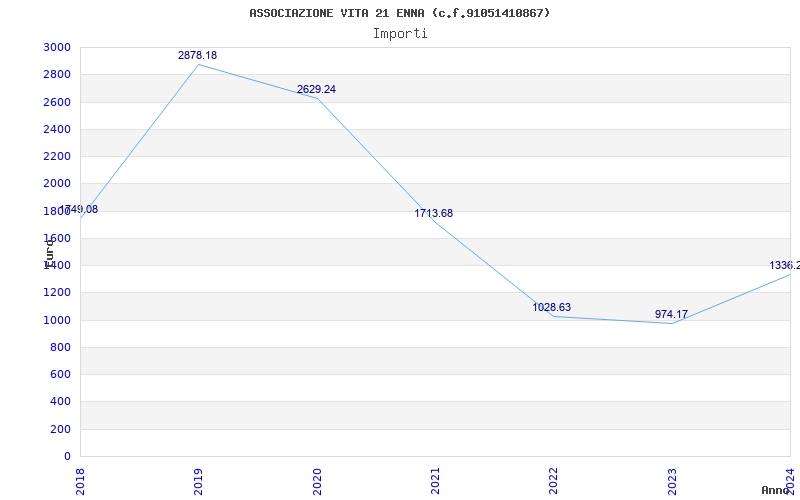Click the x-axis year 2018
Screen dimensions: 800x500
click(x=80, y=481)
